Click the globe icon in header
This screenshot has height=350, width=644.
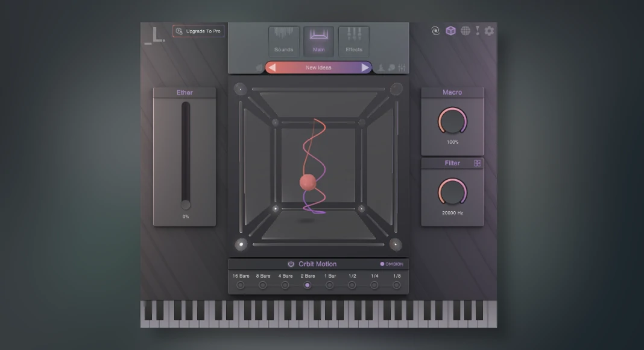click(x=466, y=31)
